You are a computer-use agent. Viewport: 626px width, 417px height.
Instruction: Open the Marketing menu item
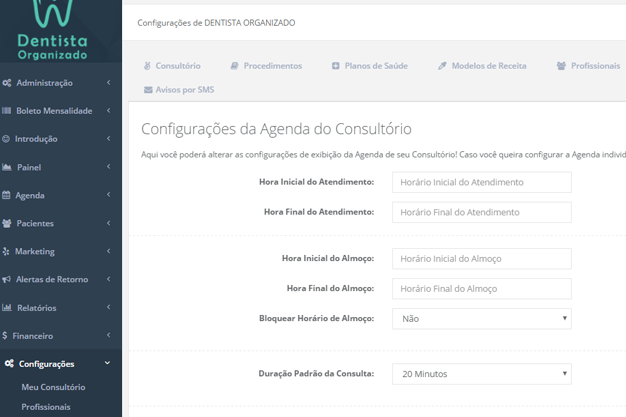point(61,251)
